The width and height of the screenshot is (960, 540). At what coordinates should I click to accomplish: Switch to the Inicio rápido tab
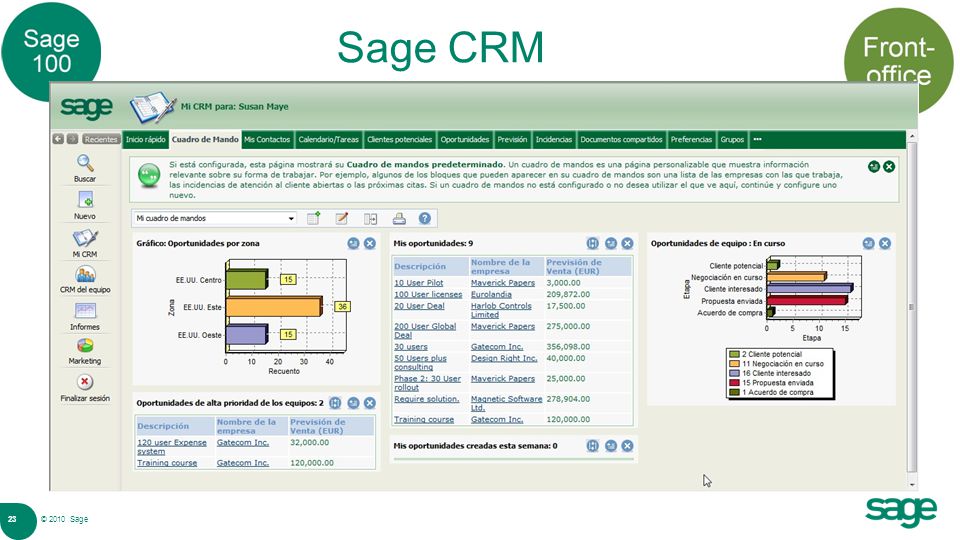pos(146,140)
